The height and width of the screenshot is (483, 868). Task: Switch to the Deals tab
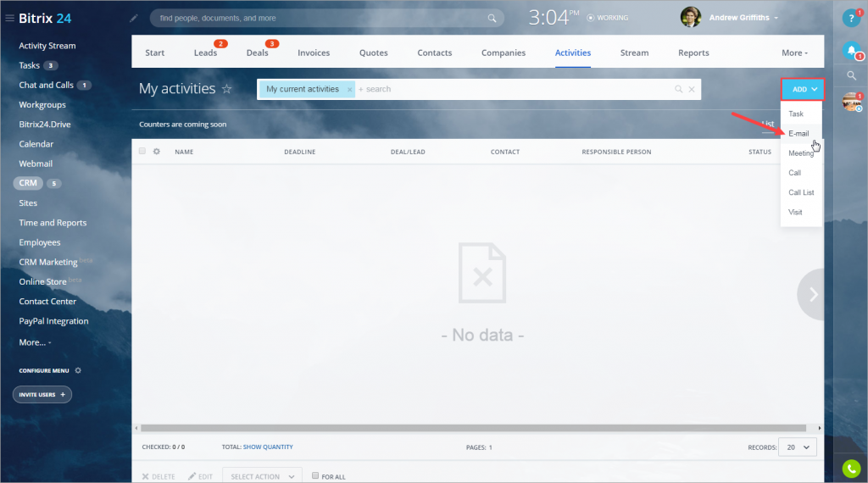[x=258, y=53]
